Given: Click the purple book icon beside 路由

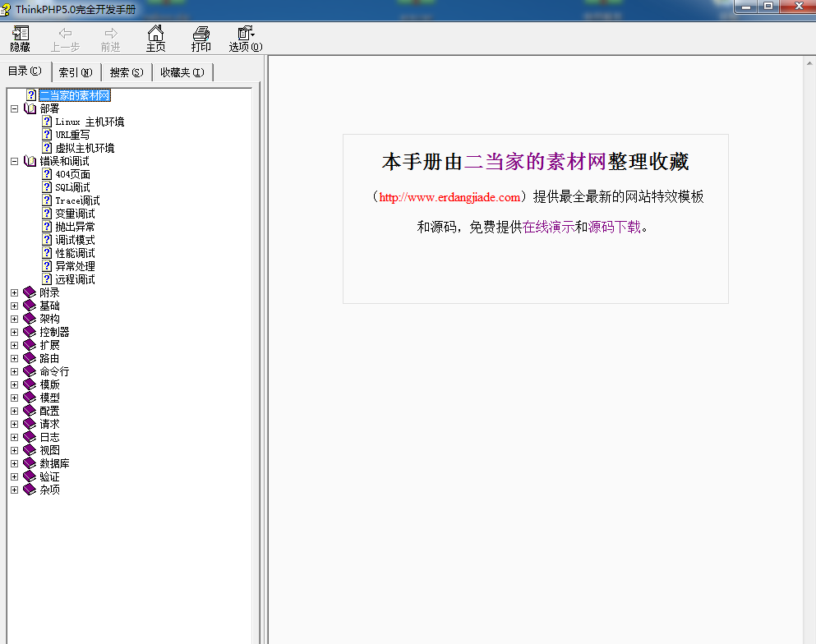Looking at the screenshot, I should point(30,358).
